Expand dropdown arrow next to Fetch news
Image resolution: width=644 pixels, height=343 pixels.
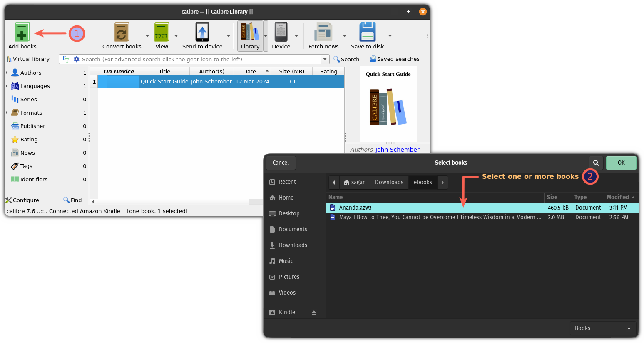pos(345,36)
